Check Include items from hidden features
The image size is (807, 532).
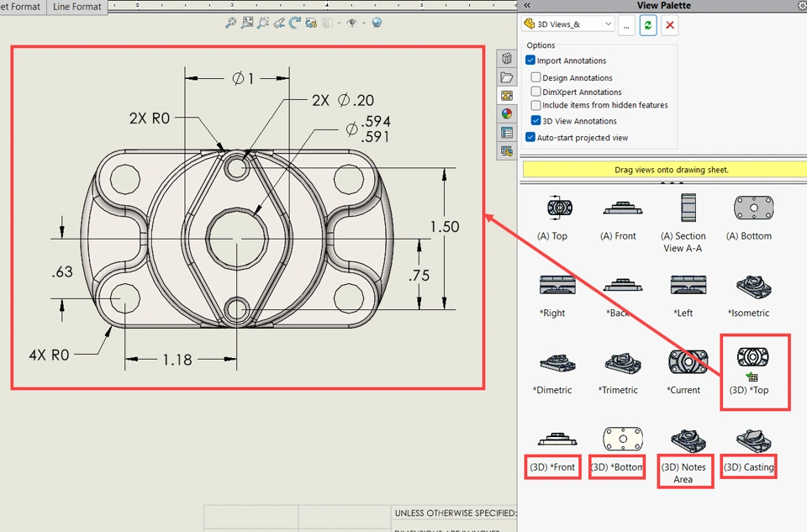(x=535, y=105)
